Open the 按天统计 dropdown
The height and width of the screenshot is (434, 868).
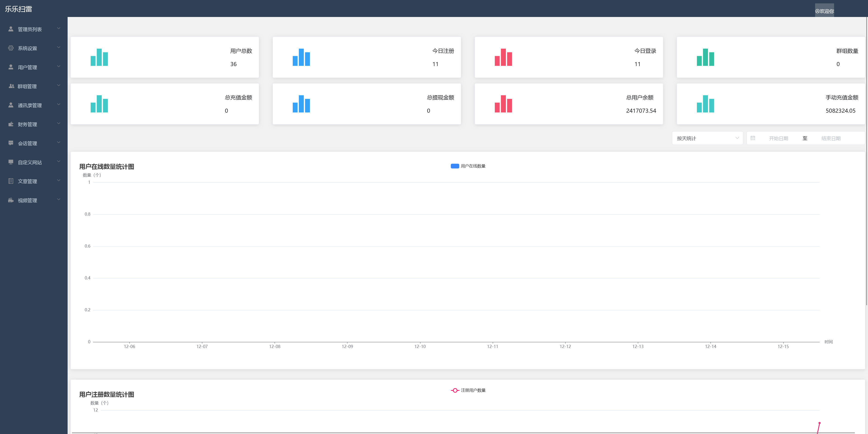[x=707, y=138]
